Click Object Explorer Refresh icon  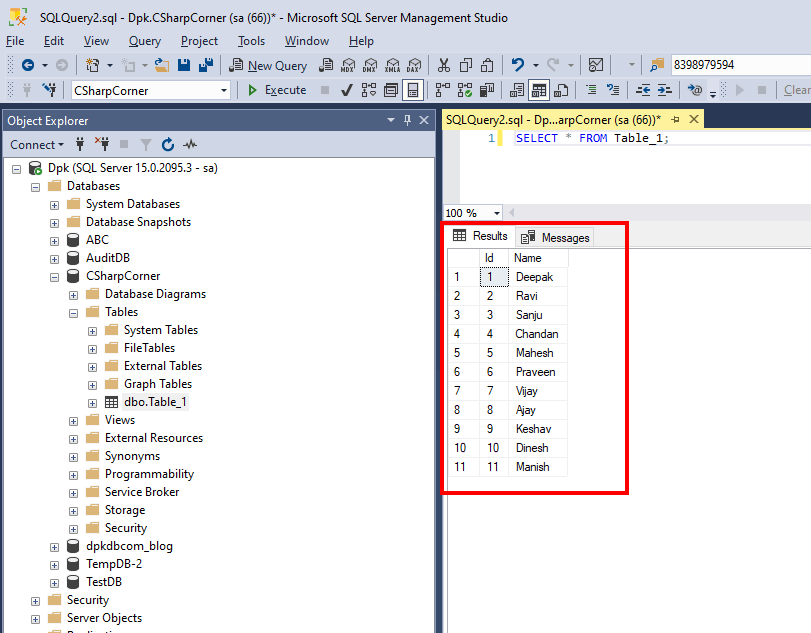(168, 144)
